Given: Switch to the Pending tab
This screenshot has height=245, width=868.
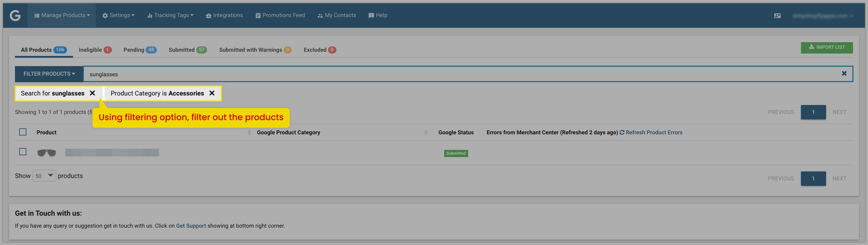Looking at the screenshot, I should click(x=140, y=50).
